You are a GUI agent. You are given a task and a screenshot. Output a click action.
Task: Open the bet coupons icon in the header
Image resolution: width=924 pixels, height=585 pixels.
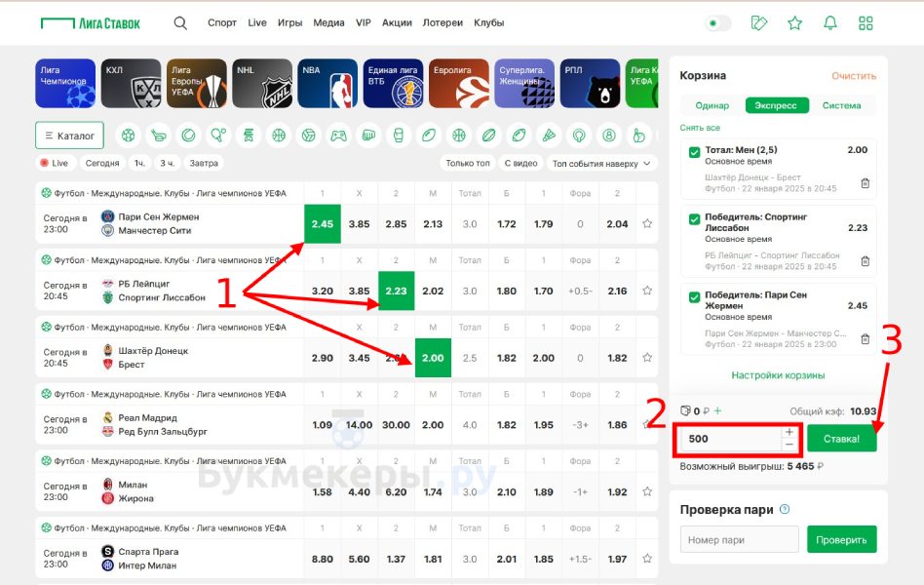[x=759, y=23]
